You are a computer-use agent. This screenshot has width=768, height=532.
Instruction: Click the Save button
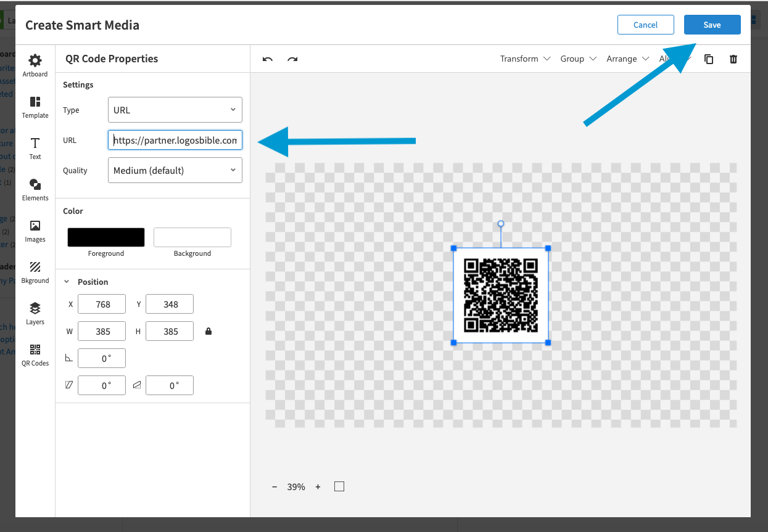click(x=712, y=25)
